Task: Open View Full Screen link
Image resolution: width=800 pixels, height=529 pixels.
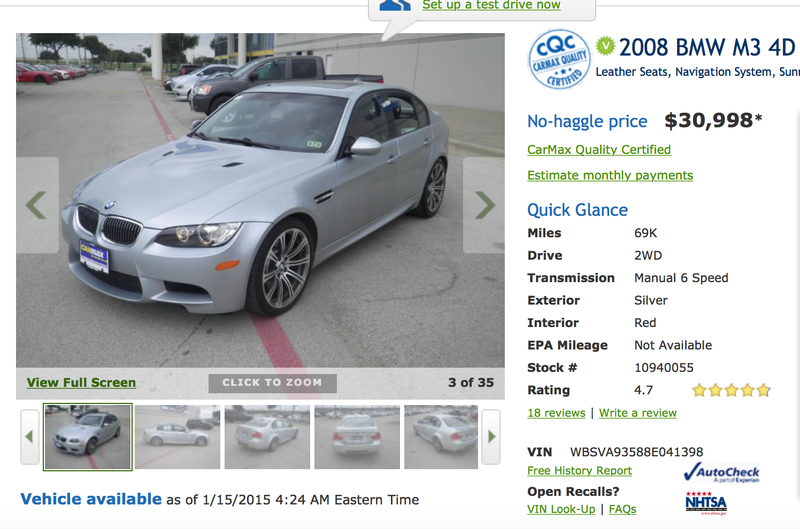Action: coord(81,383)
